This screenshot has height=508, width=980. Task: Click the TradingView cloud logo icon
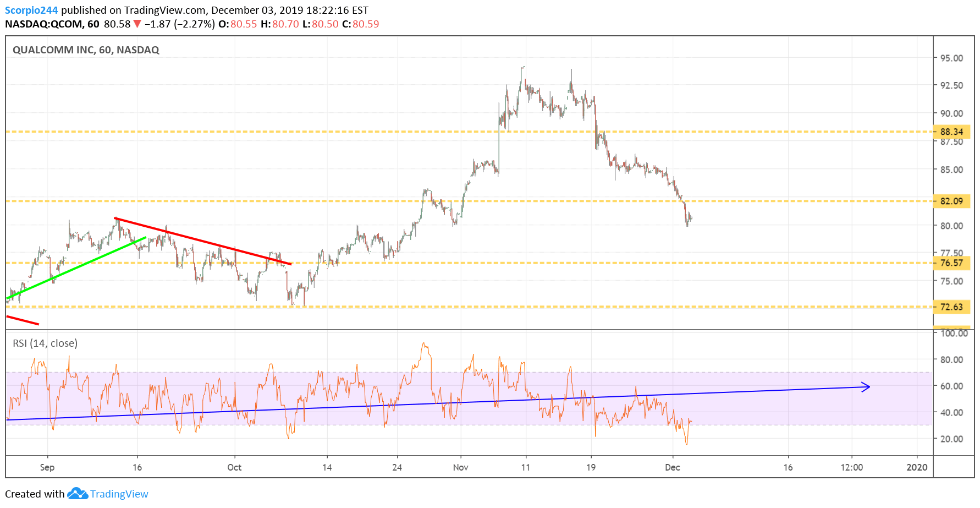click(x=78, y=494)
